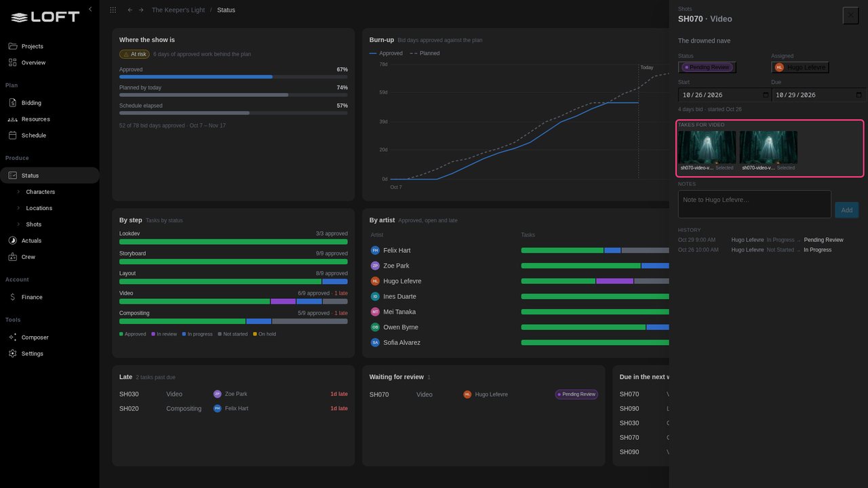
Task: Open the Pending Review status dropdown
Action: pyautogui.click(x=707, y=67)
